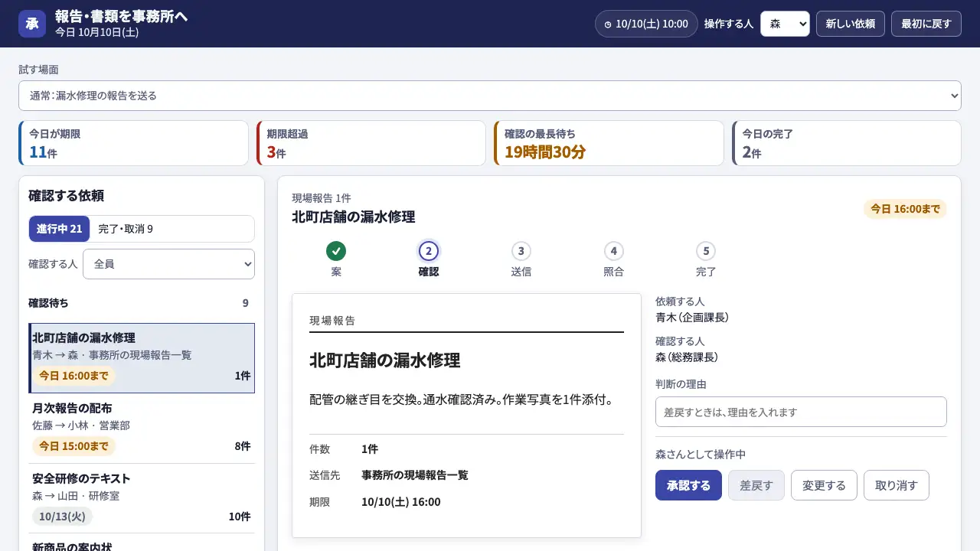Click the 配管の継ぎ目を交換 report description

pos(461,399)
